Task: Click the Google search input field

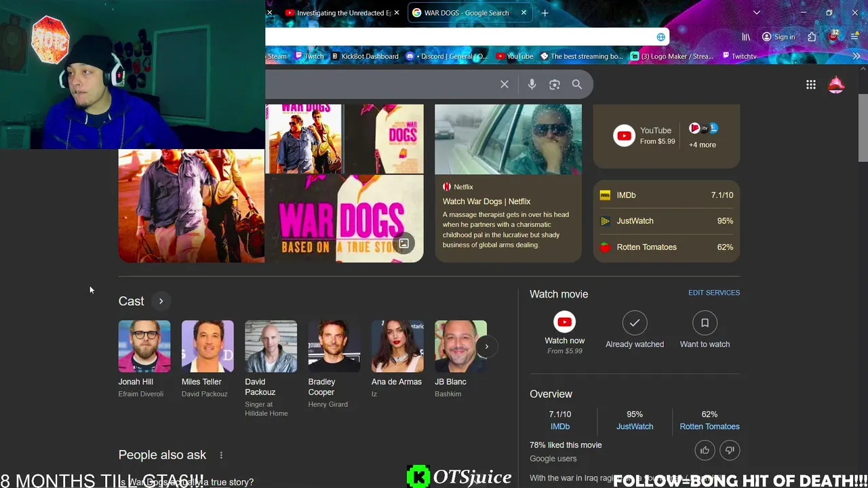Action: 380,85
